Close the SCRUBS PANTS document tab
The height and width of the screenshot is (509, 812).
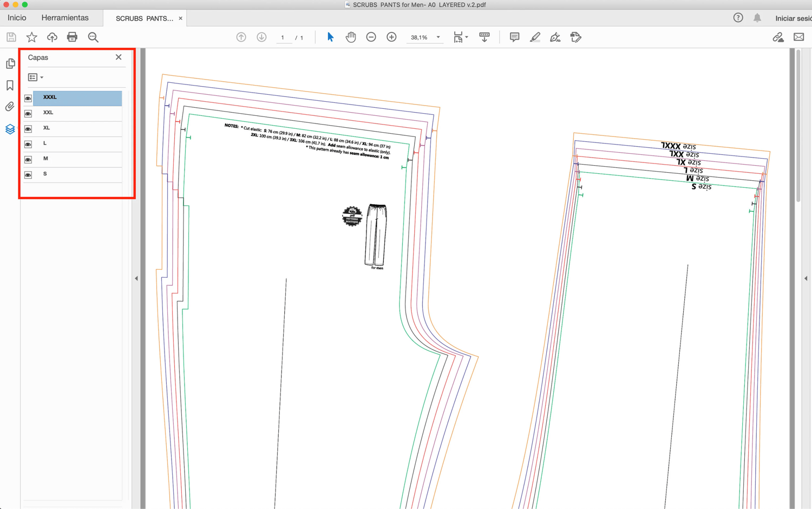[x=181, y=18]
